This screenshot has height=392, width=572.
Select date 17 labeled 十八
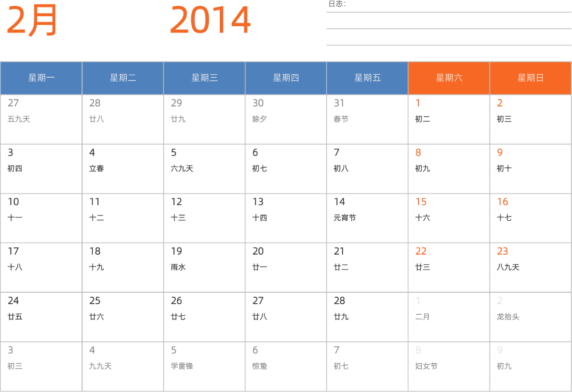[x=41, y=268]
